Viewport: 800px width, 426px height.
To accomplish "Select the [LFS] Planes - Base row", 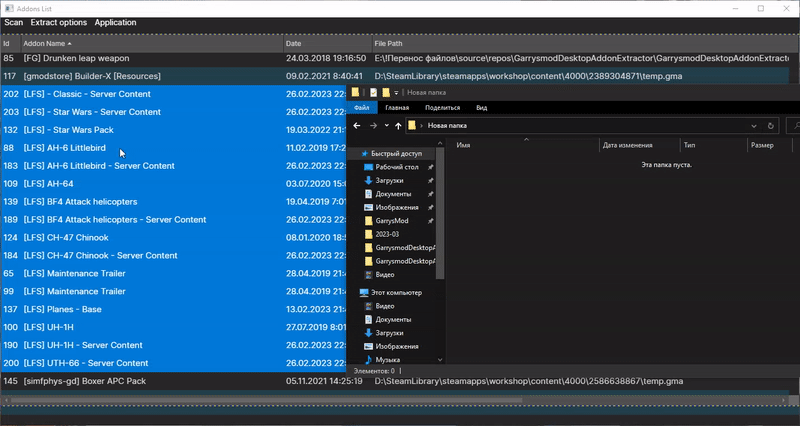I will pyautogui.click(x=173, y=309).
